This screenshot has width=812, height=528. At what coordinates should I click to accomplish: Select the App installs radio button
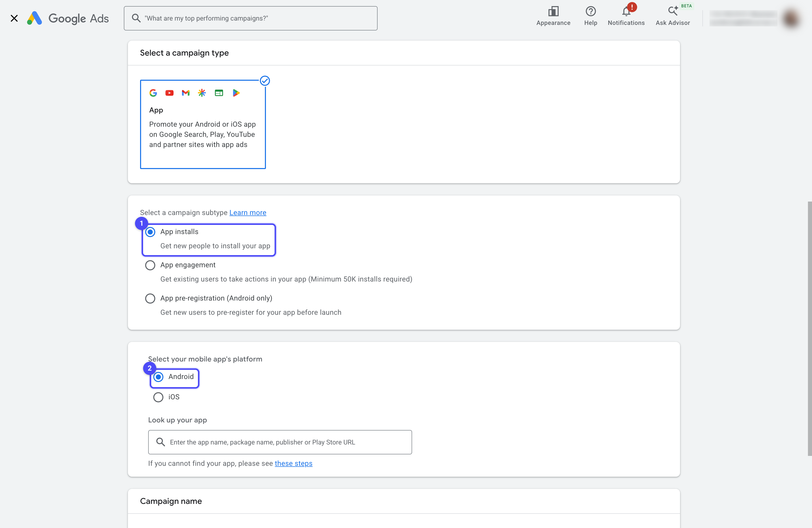click(150, 232)
